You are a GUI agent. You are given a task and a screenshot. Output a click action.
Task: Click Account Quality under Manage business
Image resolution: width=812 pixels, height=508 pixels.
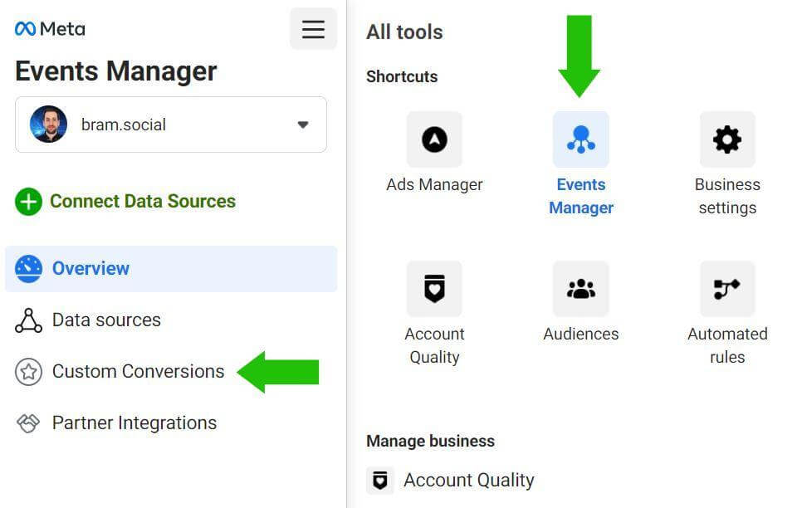pyautogui.click(x=468, y=480)
